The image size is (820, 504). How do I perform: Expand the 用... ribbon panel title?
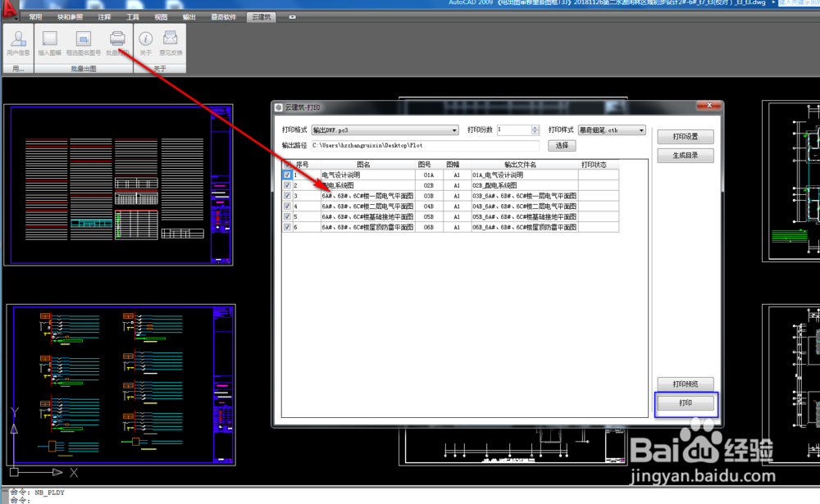tap(18, 69)
